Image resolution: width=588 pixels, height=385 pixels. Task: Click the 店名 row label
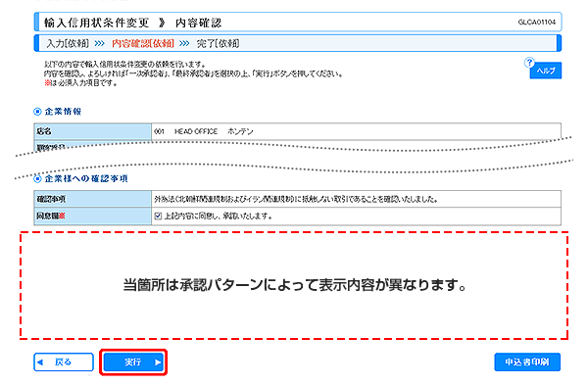[x=93, y=131]
